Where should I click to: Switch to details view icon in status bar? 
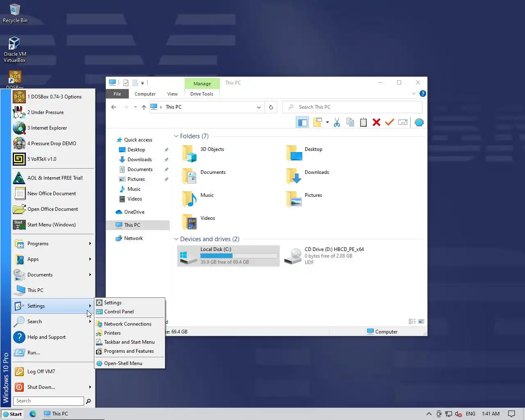click(412, 322)
